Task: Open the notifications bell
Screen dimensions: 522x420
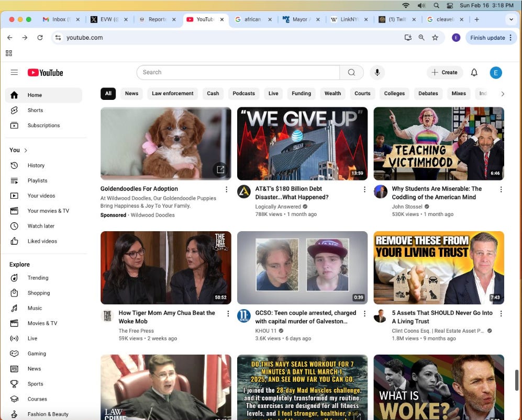Action: [x=474, y=72]
